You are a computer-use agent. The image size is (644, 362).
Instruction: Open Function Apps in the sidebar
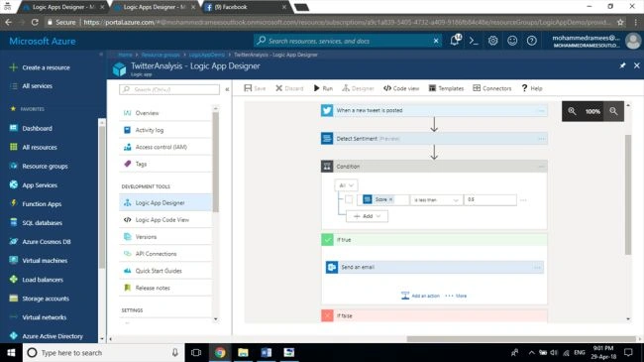pos(42,204)
